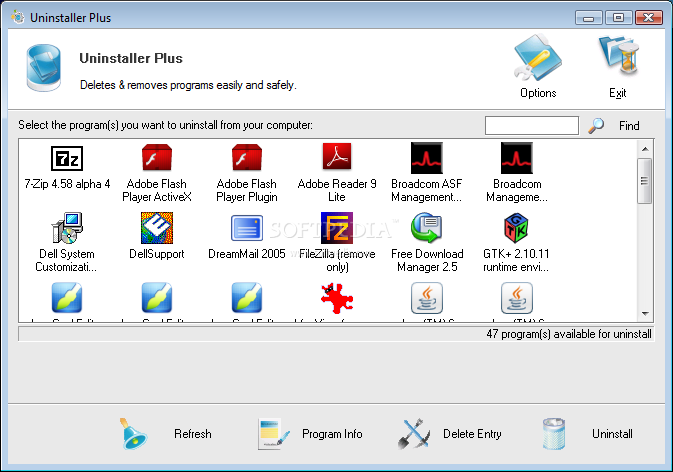673x472 pixels.
Task: Maximize the Uninstaller Plus window
Action: [x=618, y=17]
